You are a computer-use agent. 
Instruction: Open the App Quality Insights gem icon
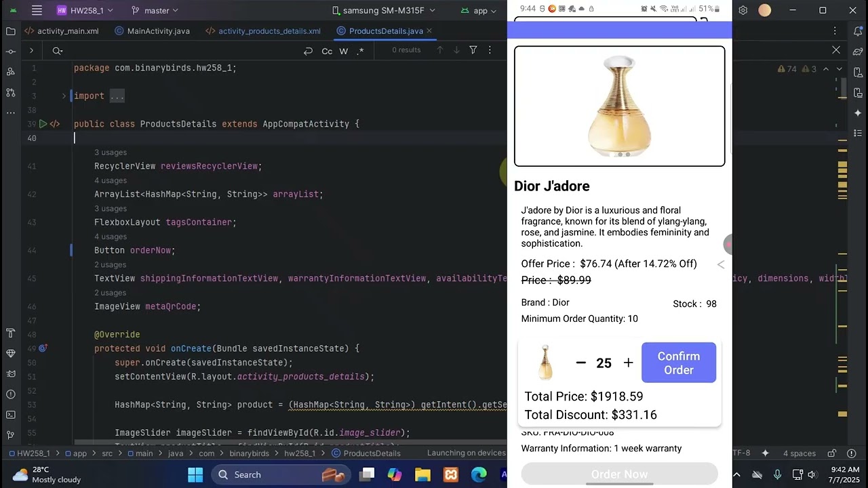(10, 354)
